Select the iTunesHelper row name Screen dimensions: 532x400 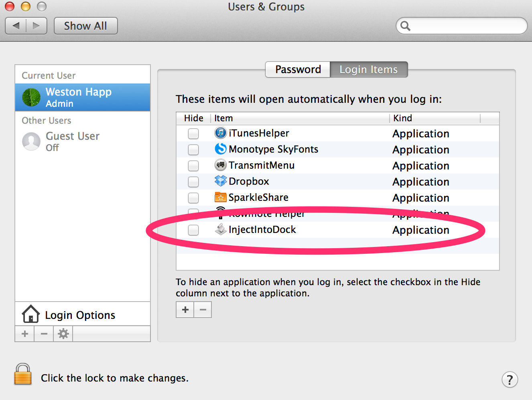pyautogui.click(x=259, y=133)
